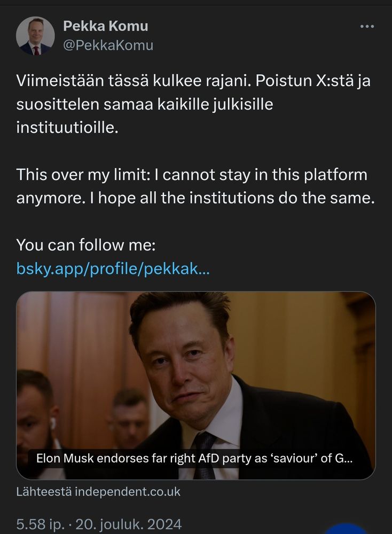Open the Pekka Komu display name
392x534 pixels.
(x=106, y=26)
